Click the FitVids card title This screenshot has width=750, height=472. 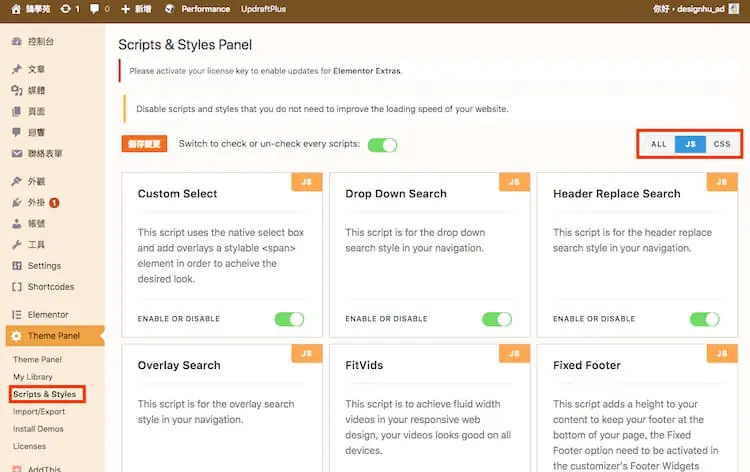tap(364, 365)
